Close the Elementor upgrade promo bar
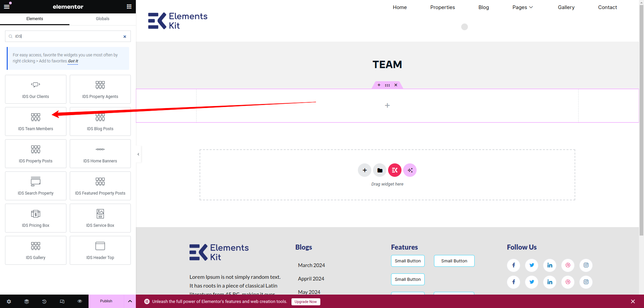Image resolution: width=644 pixels, height=308 pixels. (x=633, y=301)
